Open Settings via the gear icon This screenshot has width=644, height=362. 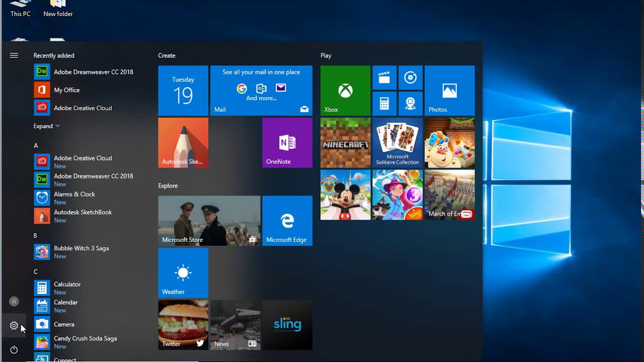14,326
